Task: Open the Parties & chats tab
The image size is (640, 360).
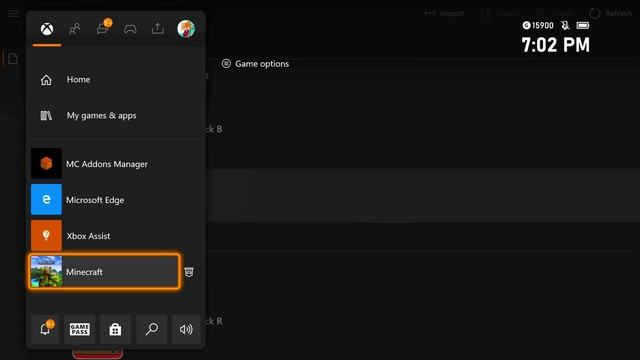Action: 102,28
